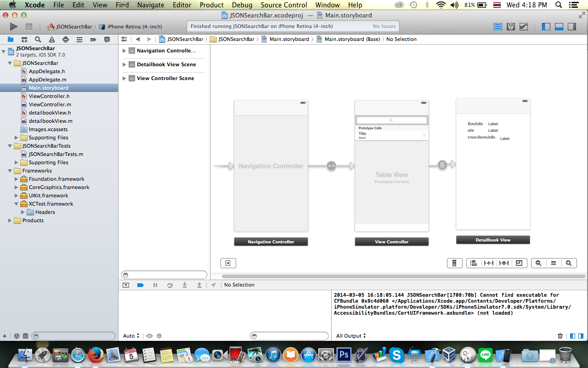588x368 pixels.
Task: Stop the running application
Action: click(28, 27)
